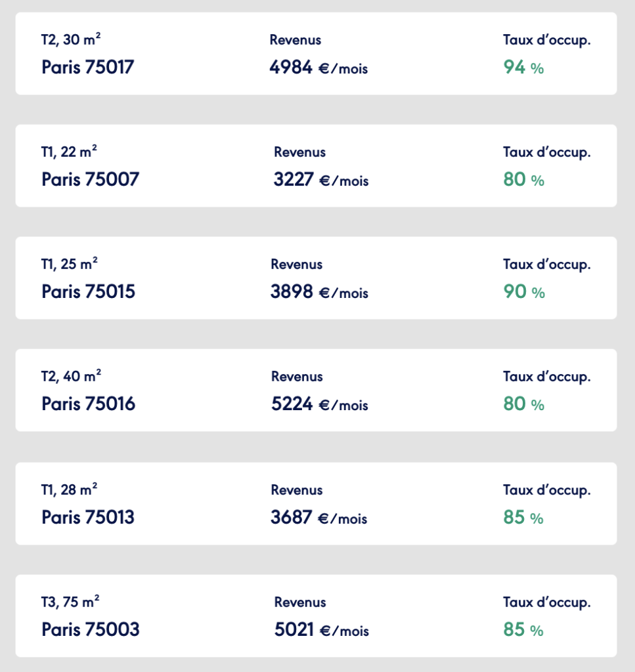Click the 5021 €/mois revenue amount
Image resolution: width=635 pixels, height=672 pixels.
[322, 629]
